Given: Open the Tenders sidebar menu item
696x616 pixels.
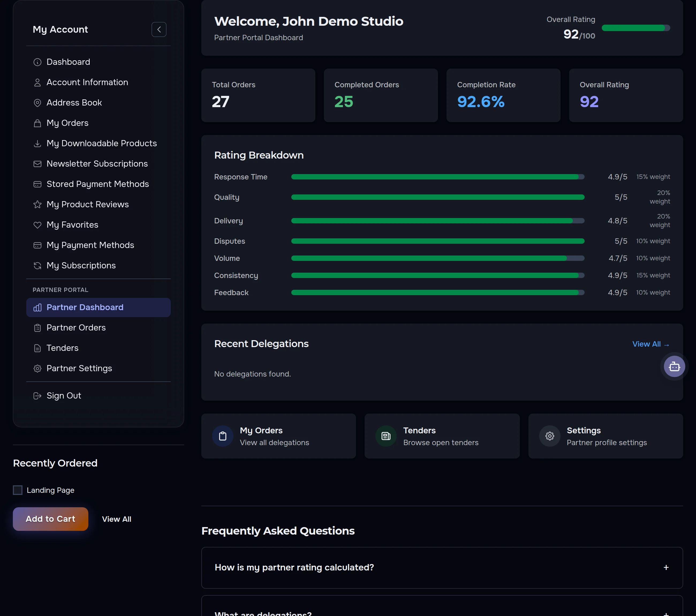Looking at the screenshot, I should (99, 348).
